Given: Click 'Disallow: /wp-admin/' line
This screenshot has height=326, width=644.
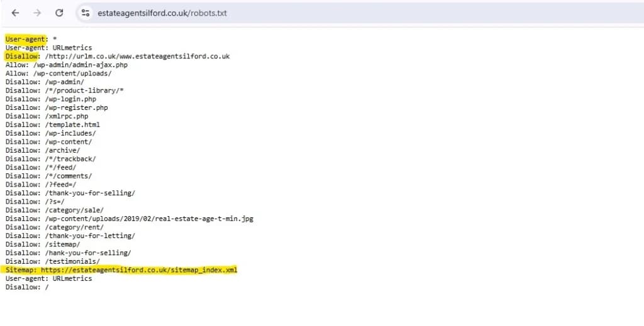Looking at the screenshot, I should coord(45,82).
